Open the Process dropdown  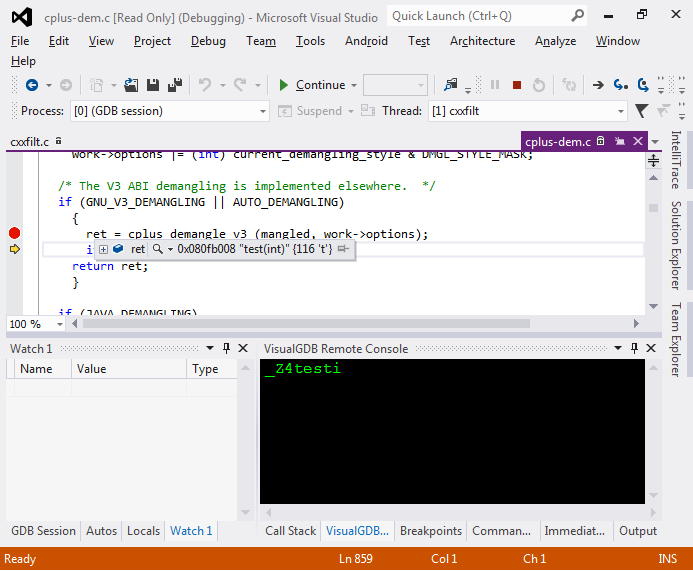[x=262, y=111]
